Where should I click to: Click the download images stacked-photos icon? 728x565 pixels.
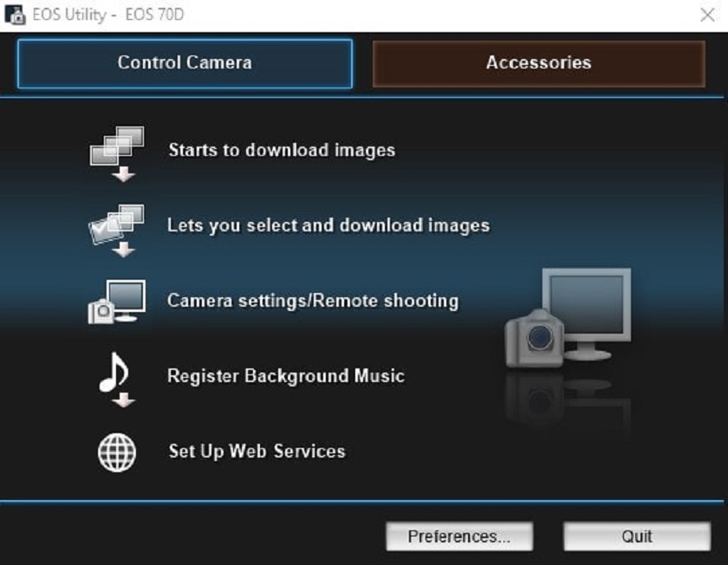pos(117,153)
